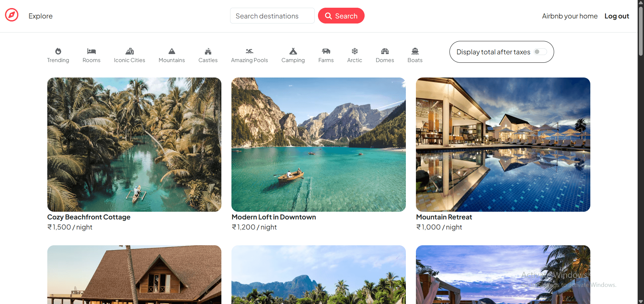Open the Trending category label
This screenshot has height=304, width=644.
58,60
